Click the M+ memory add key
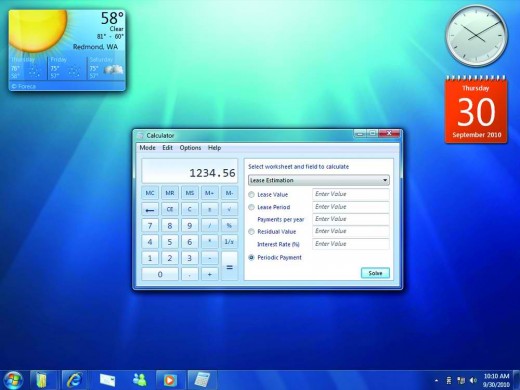Screen dimensions: 520x390 point(209,193)
